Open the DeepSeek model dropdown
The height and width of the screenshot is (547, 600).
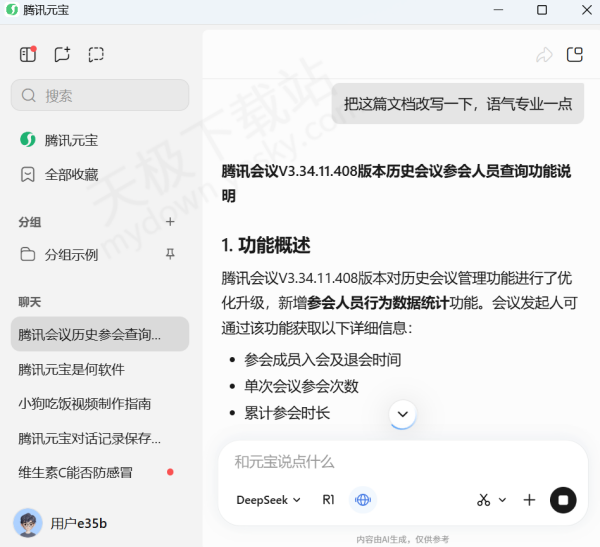coord(268,500)
